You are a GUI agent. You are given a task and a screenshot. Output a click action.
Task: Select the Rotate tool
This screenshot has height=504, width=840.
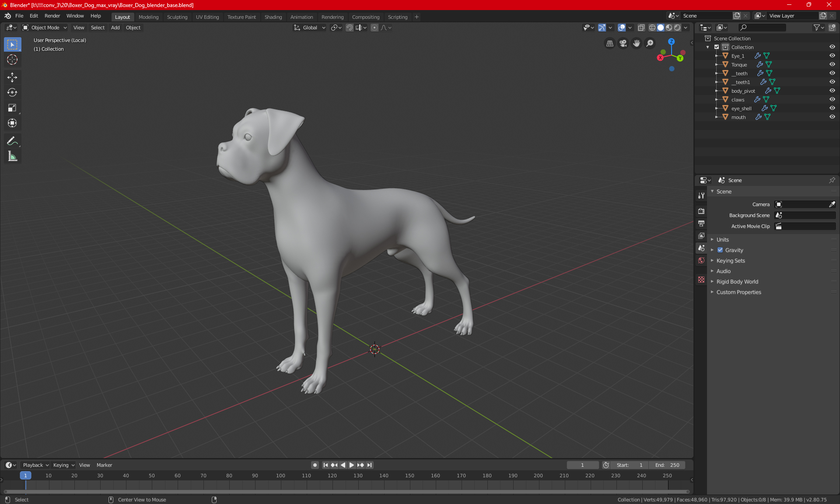[x=12, y=92]
